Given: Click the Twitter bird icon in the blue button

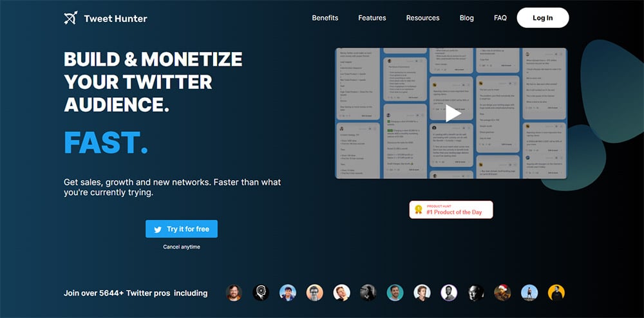Looking at the screenshot, I should (x=158, y=229).
